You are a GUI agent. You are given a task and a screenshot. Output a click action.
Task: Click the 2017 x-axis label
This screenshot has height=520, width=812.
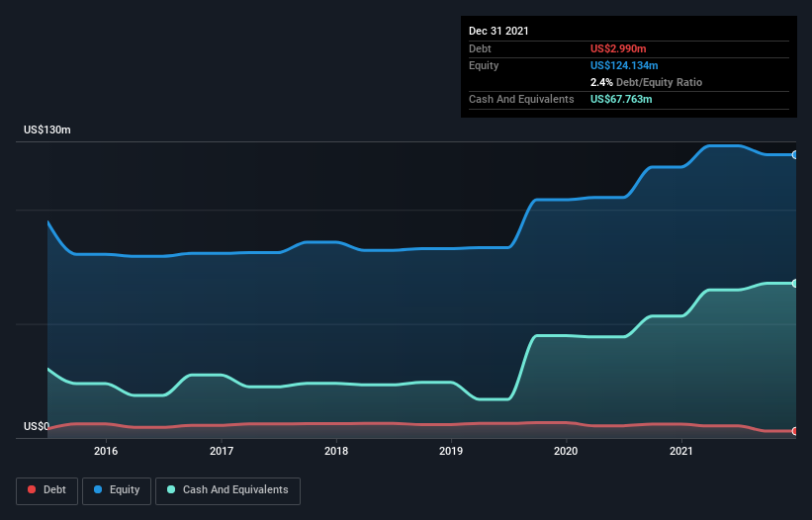[x=222, y=451]
